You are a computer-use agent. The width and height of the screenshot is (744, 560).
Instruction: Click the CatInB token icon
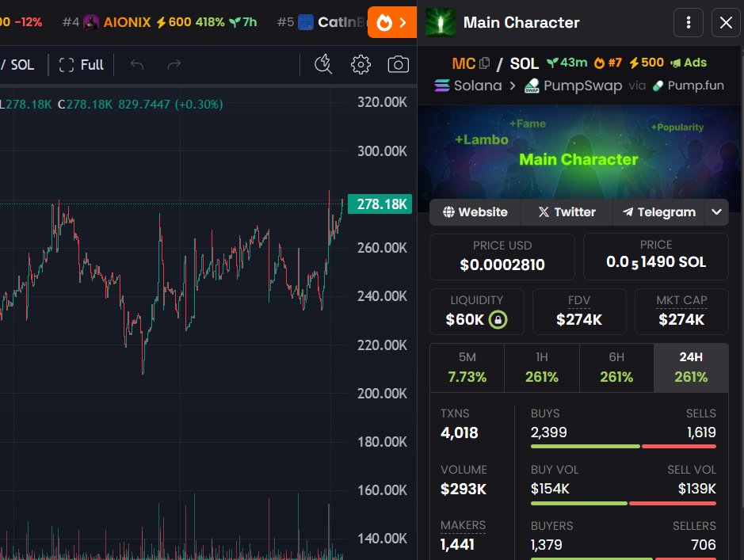pyautogui.click(x=306, y=22)
